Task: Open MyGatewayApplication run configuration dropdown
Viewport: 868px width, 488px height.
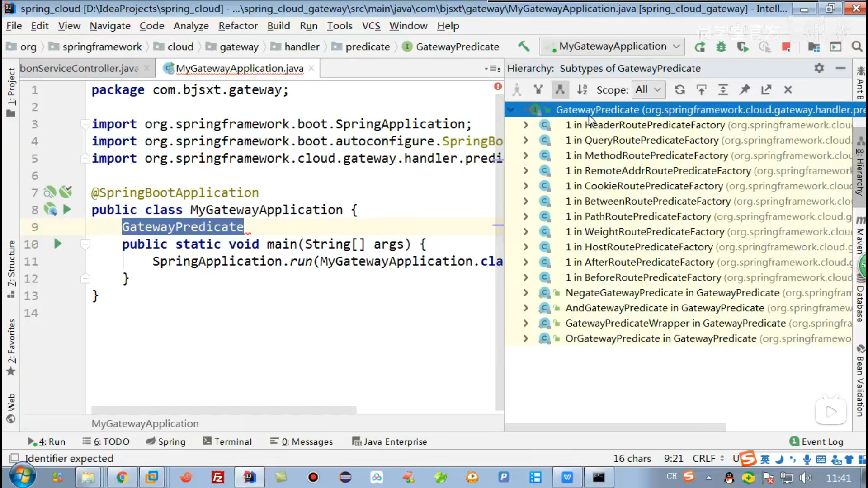Action: pyautogui.click(x=612, y=47)
